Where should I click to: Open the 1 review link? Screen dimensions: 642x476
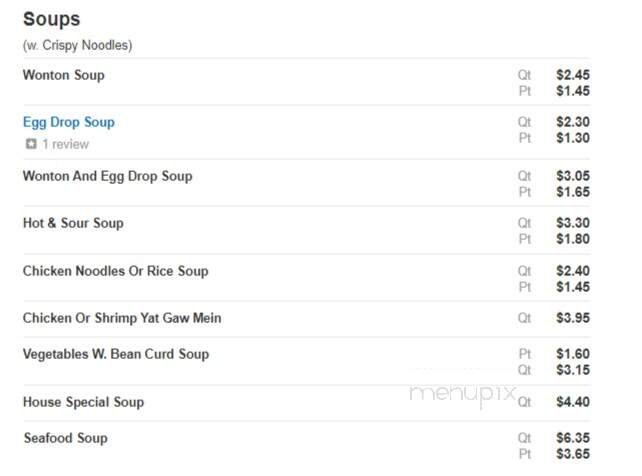pyautogui.click(x=65, y=144)
